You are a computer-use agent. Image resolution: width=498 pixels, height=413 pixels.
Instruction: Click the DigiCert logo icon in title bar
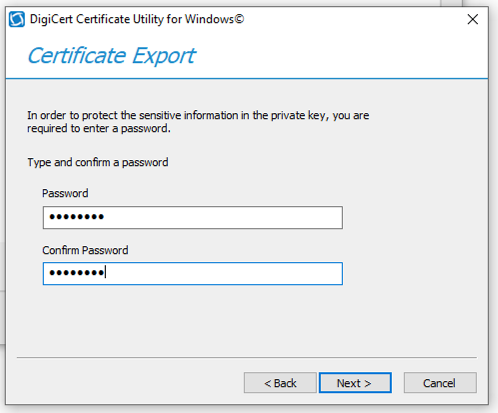click(x=17, y=19)
